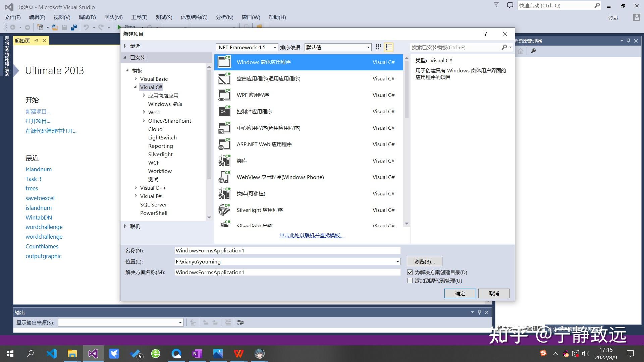Enable add to source control checkbox

410,281
